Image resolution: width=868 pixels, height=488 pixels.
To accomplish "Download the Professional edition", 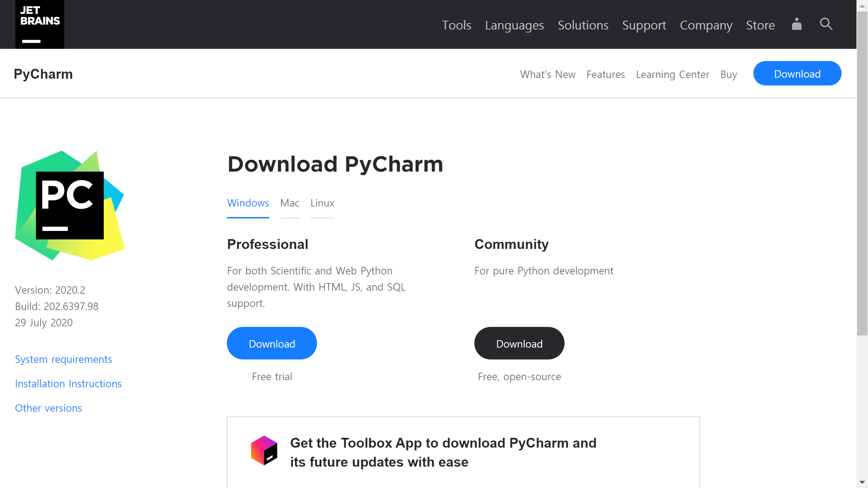I will click(272, 344).
